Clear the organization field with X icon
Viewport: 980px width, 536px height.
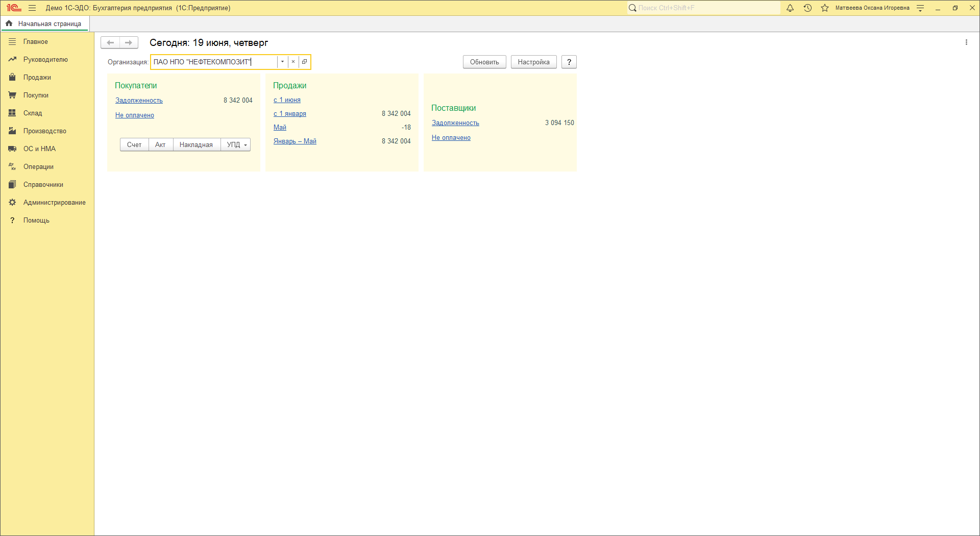(293, 62)
